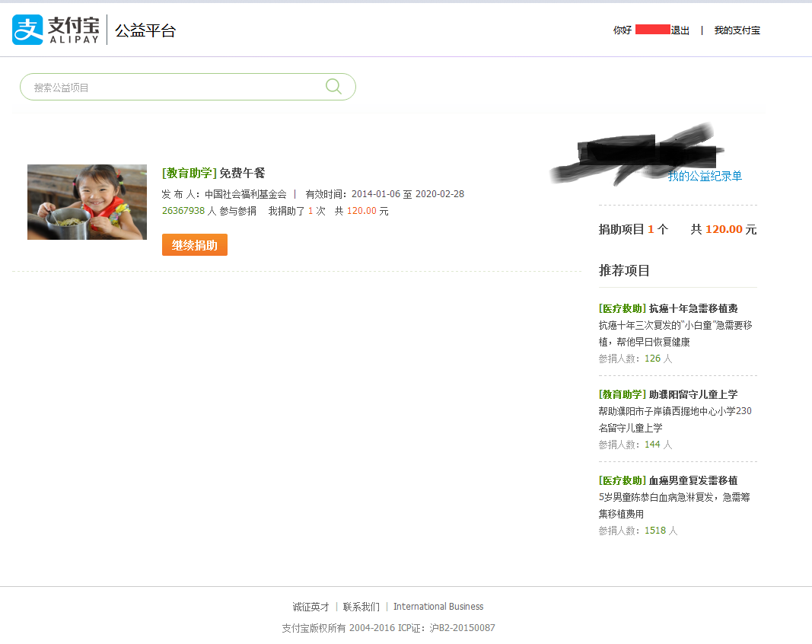Open the 公益平台 heading link
Viewport: 812px width, 644px height.
[145, 30]
